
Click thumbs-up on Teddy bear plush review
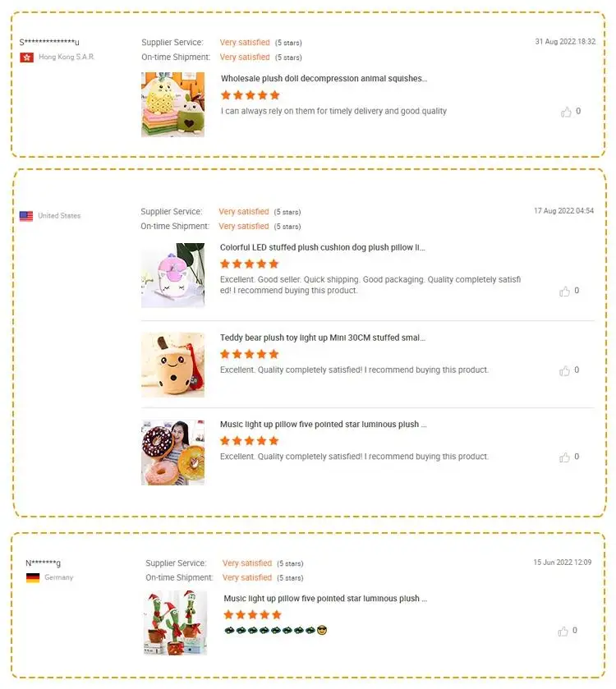564,370
